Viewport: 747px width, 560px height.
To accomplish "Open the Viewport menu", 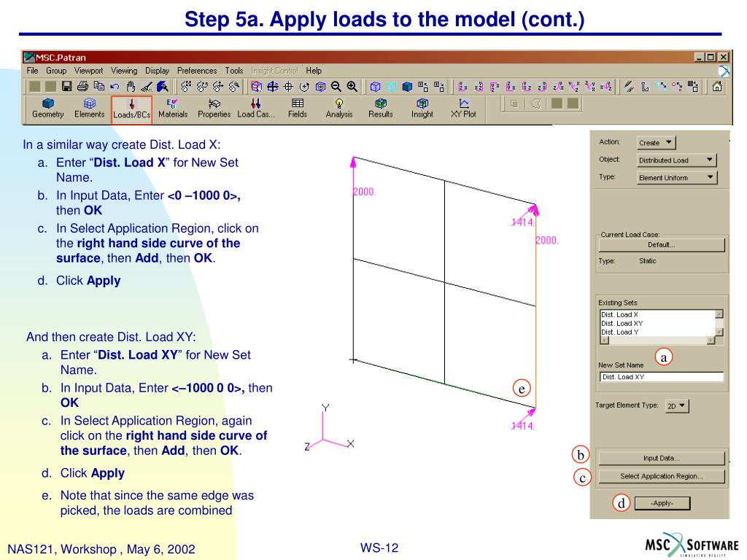I will pos(88,71).
